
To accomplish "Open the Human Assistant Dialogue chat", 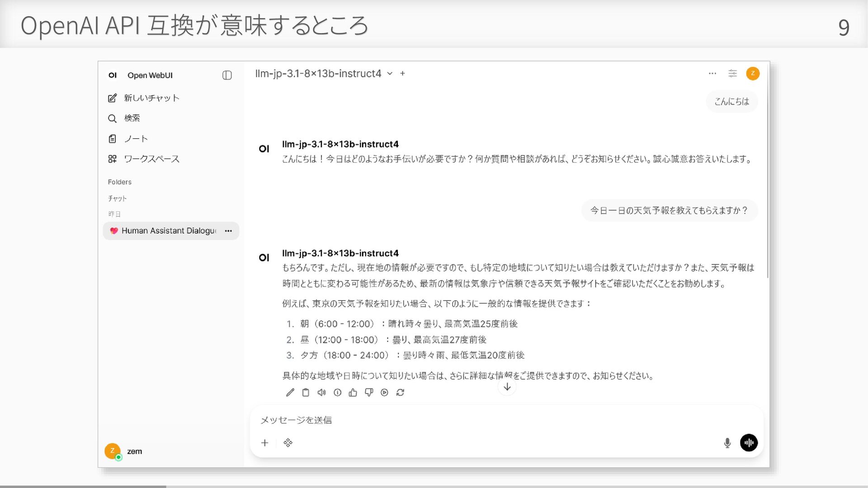I will 168,231.
